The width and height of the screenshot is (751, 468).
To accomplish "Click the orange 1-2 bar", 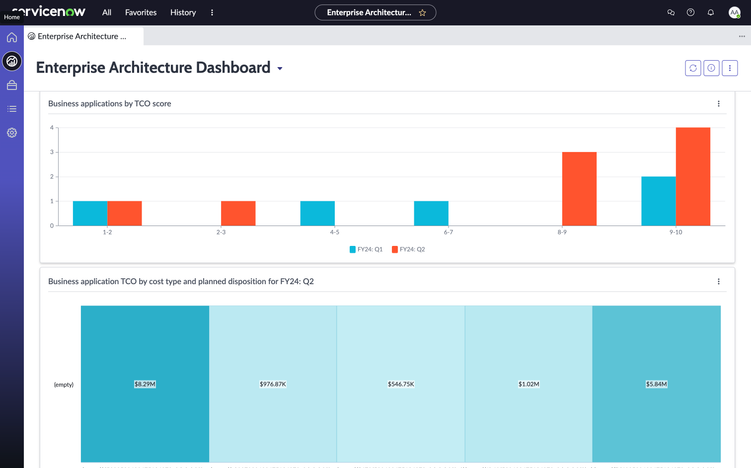I will click(125, 213).
